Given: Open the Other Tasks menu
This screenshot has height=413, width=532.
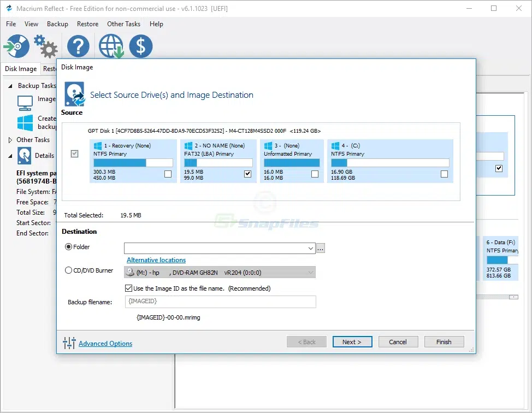Looking at the screenshot, I should tap(123, 23).
